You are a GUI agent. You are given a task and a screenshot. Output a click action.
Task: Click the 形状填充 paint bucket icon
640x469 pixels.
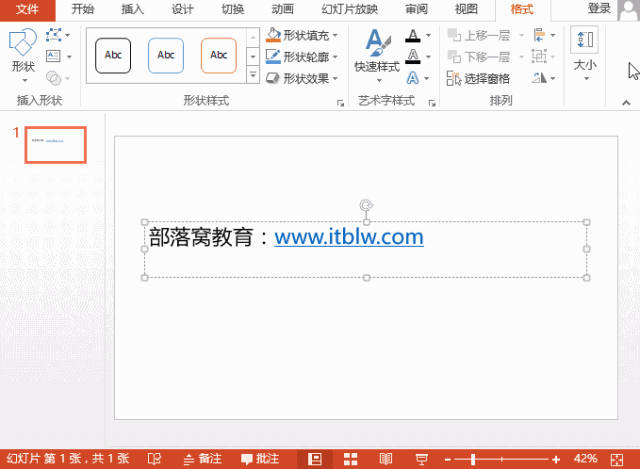coord(273,35)
